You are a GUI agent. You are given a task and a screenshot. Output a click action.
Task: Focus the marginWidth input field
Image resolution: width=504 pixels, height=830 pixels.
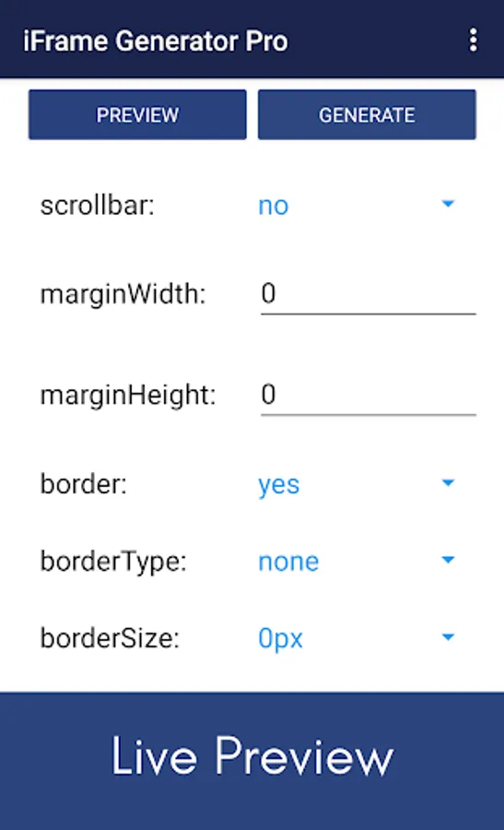tap(368, 294)
